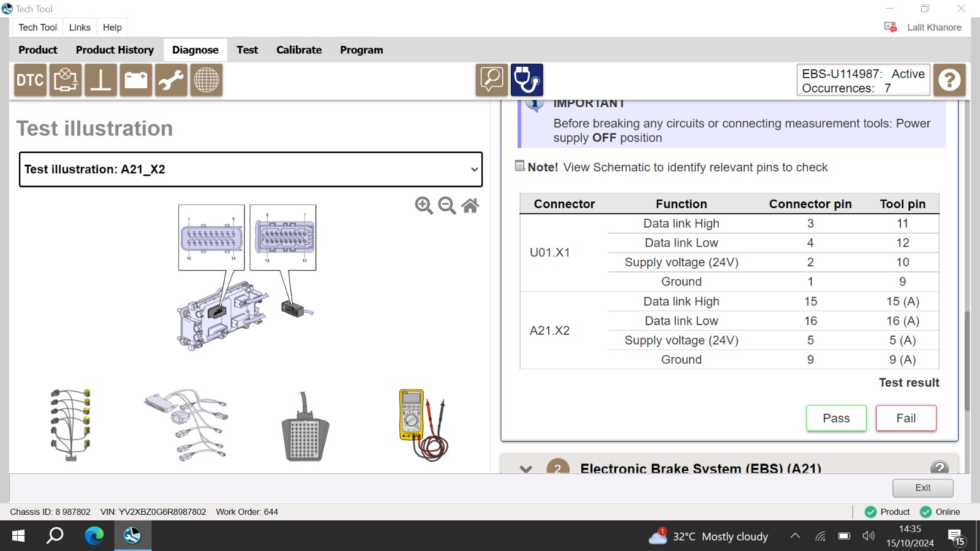Switch to the Test tab
Image resolution: width=980 pixels, height=551 pixels.
(x=247, y=50)
